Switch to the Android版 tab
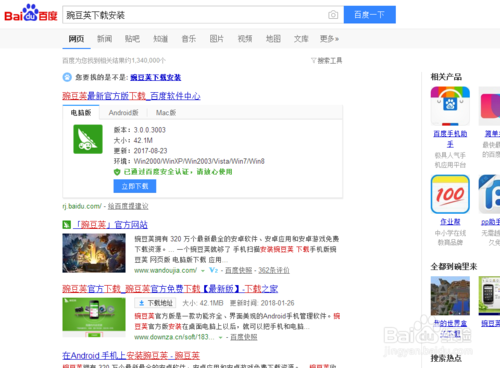 pyautogui.click(x=123, y=113)
